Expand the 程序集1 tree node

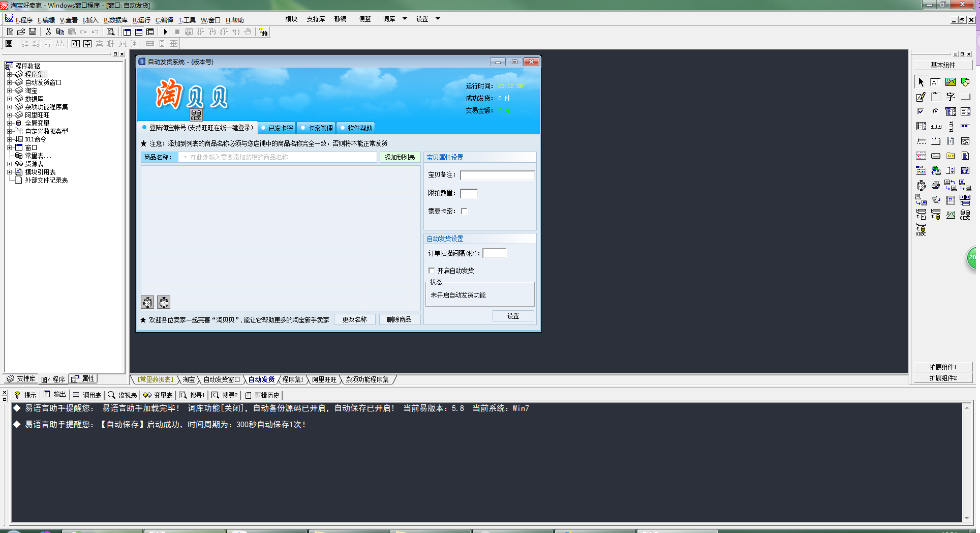(9, 74)
